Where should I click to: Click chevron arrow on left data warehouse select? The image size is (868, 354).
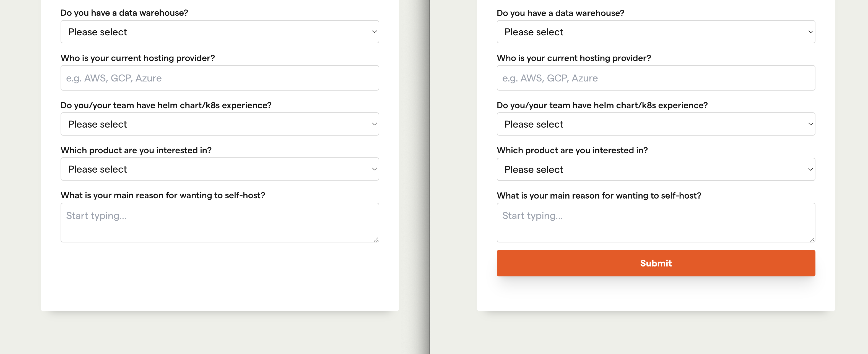pos(374,32)
